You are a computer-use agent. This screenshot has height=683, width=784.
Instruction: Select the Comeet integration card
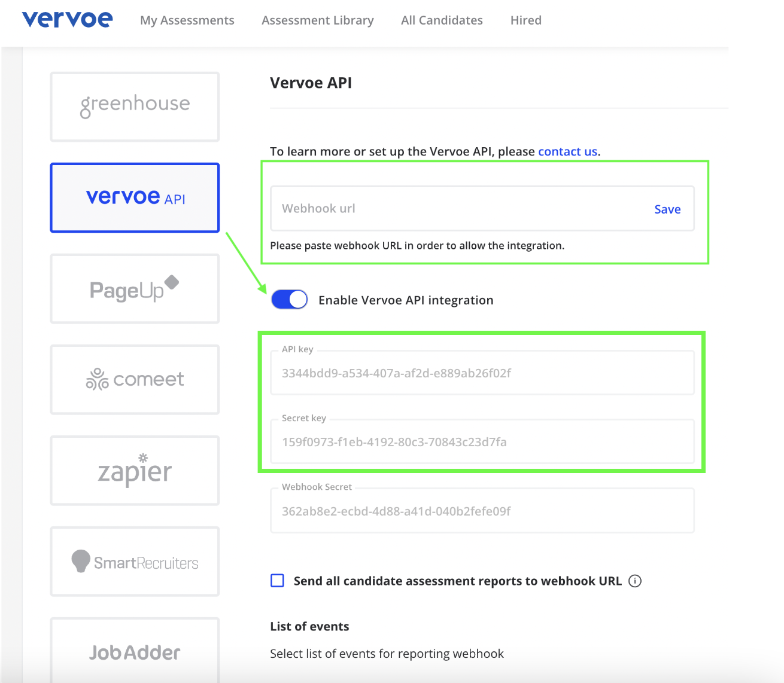coord(135,379)
